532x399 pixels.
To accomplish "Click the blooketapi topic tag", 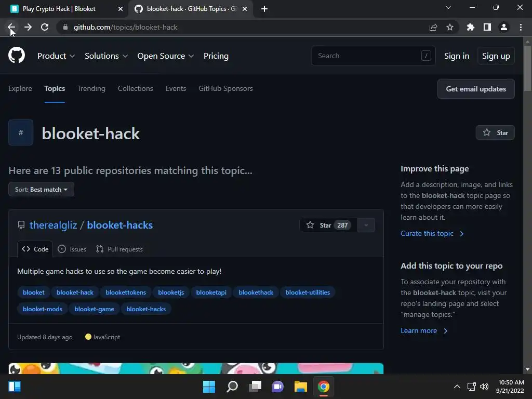I will tap(211, 292).
